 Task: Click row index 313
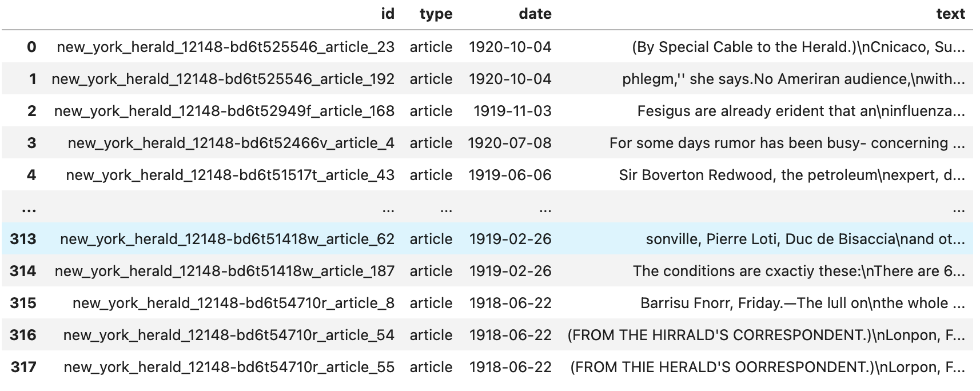pyautogui.click(x=23, y=239)
